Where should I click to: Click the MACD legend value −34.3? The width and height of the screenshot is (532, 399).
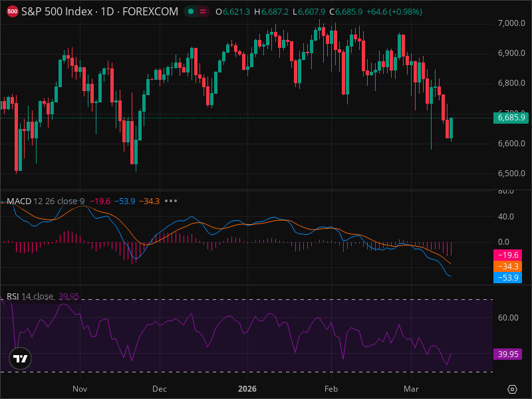(x=149, y=201)
